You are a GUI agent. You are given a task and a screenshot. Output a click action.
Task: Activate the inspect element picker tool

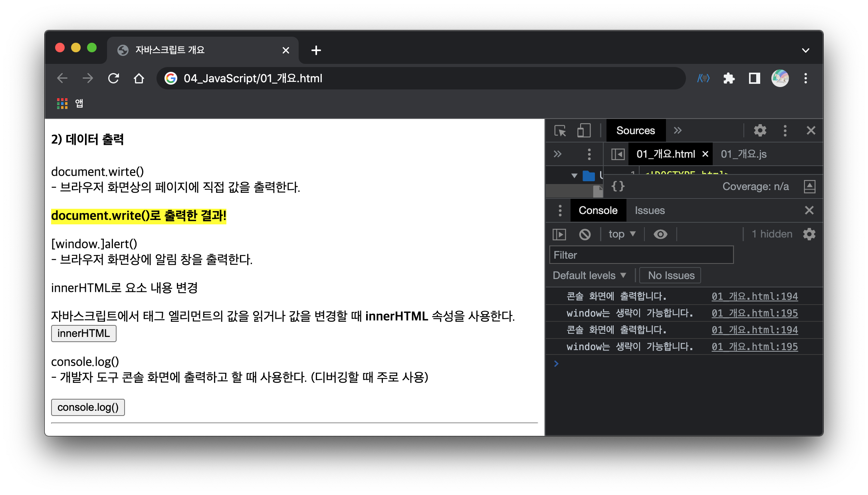(x=560, y=131)
